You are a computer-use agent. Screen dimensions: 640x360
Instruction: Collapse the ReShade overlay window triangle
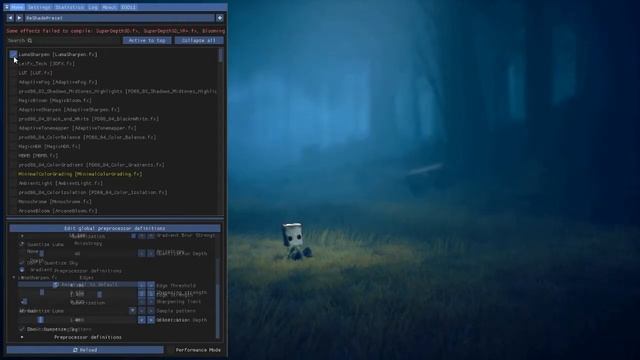(x=7, y=7)
